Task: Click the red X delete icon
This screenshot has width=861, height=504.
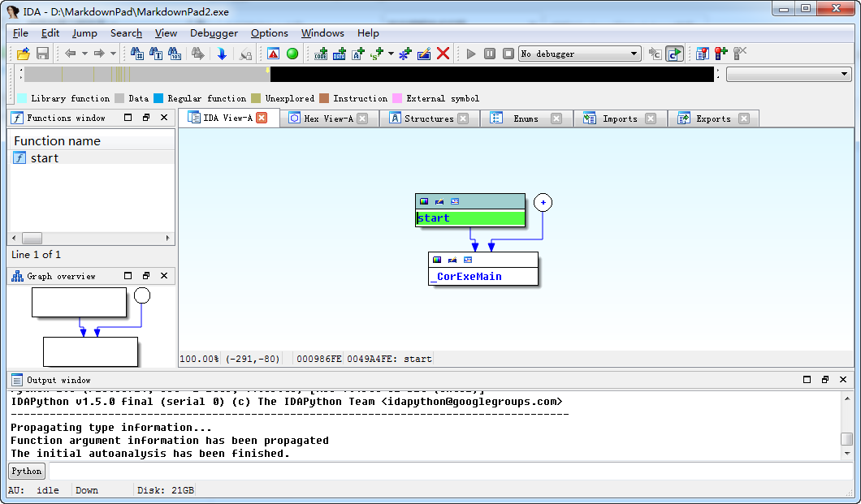Action: [x=443, y=54]
